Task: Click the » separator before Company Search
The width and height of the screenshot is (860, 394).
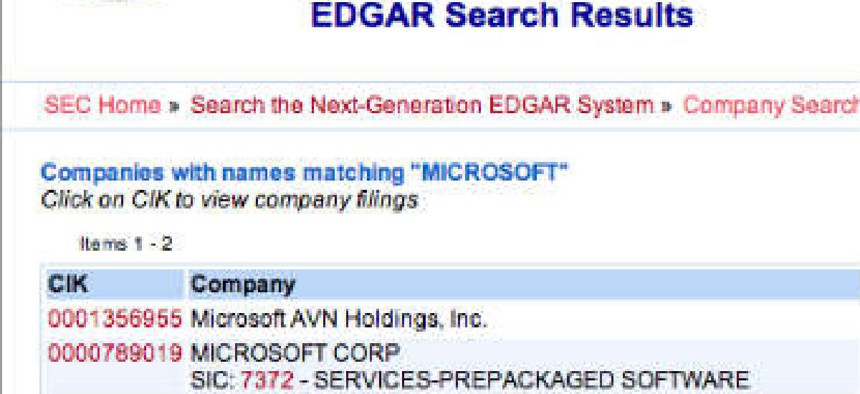Action: click(667, 106)
